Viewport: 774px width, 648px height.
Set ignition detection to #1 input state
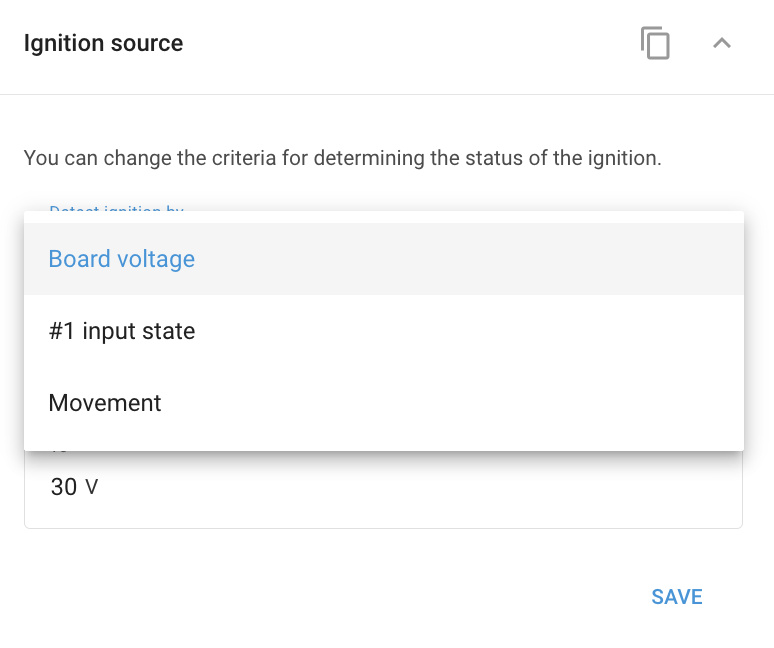point(384,331)
